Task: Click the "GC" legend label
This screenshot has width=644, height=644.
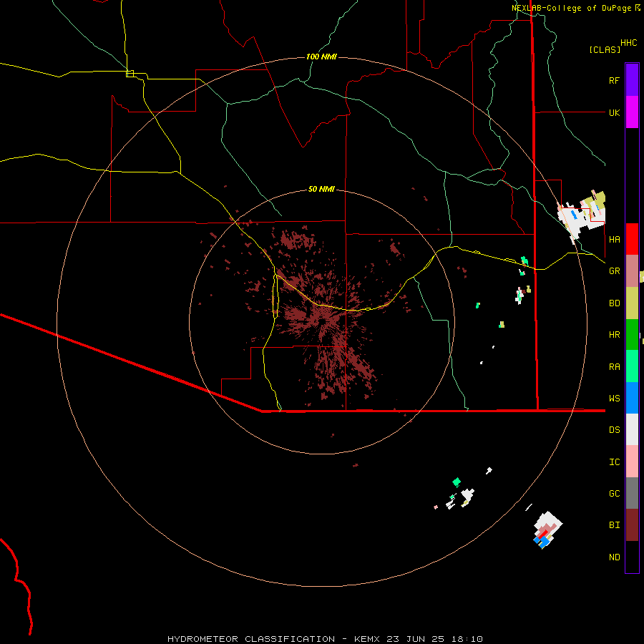Action: point(614,493)
